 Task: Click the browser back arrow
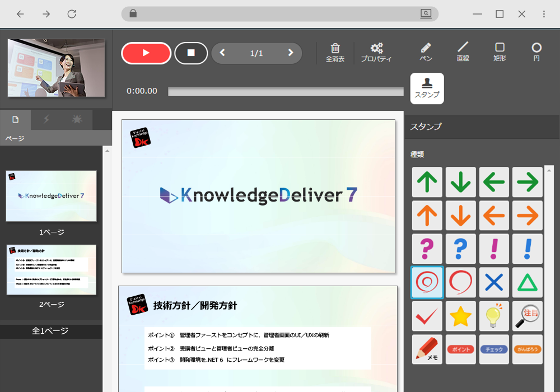click(20, 14)
